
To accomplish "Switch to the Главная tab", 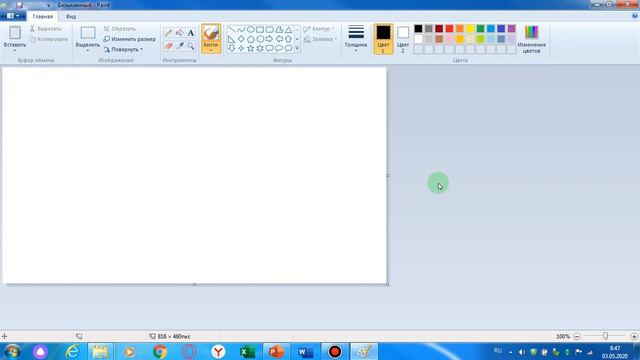I will point(42,16).
